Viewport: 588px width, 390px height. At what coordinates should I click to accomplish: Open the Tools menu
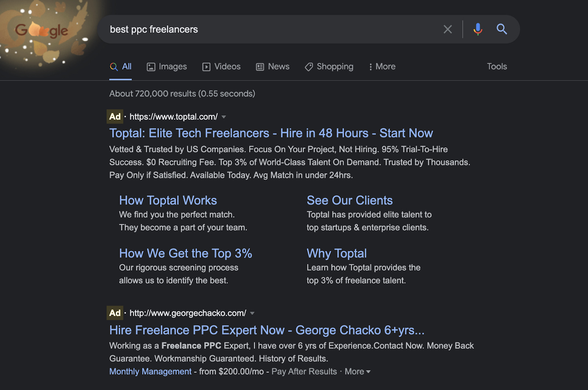pos(496,67)
